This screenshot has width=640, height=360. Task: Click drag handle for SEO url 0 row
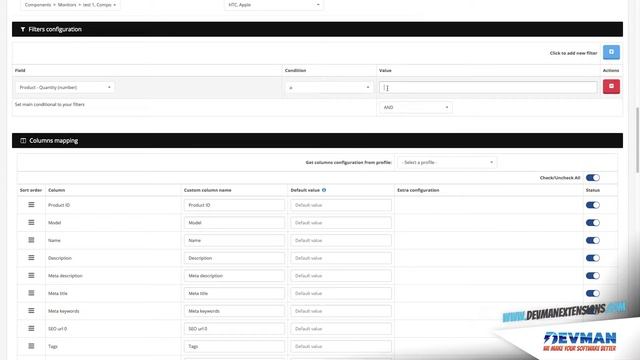tap(31, 328)
